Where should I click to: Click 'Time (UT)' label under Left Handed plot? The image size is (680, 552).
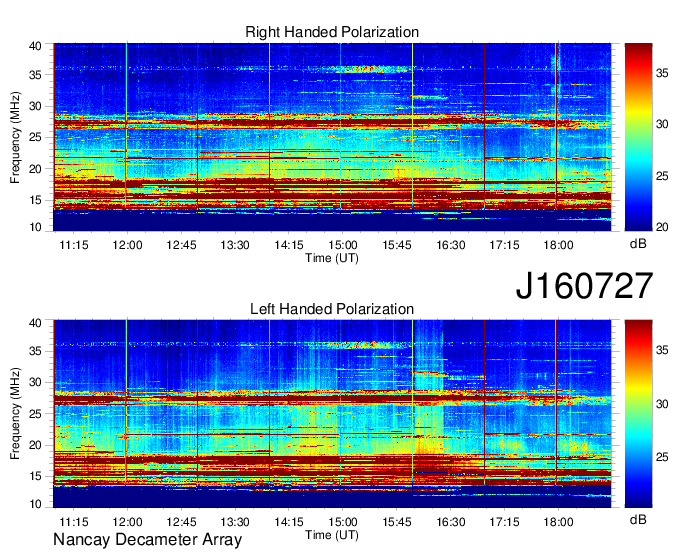(x=332, y=535)
